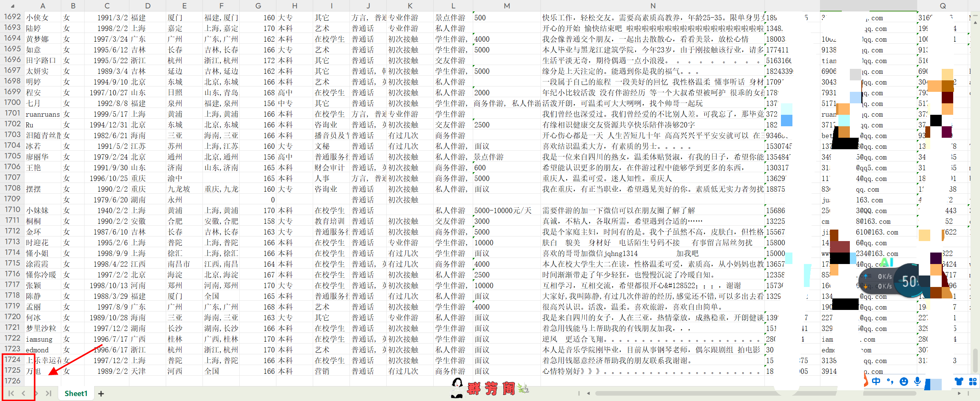Select cell containing iamsung

point(43,339)
